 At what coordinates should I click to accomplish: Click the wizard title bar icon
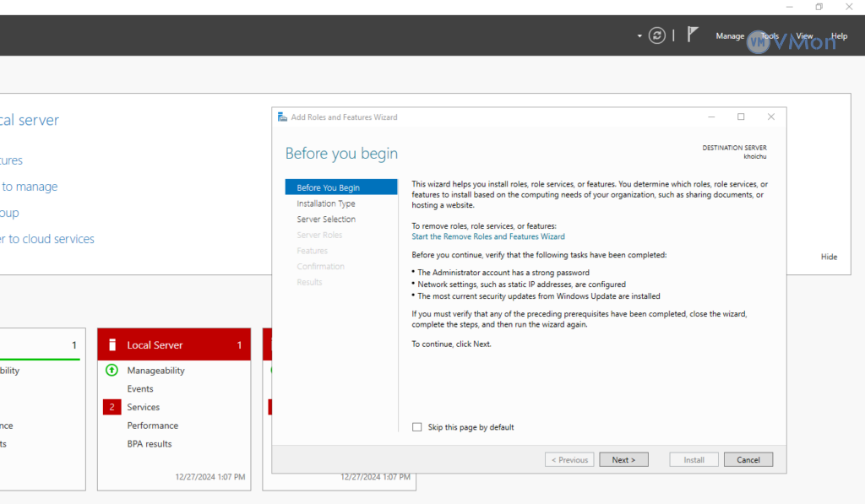(282, 117)
